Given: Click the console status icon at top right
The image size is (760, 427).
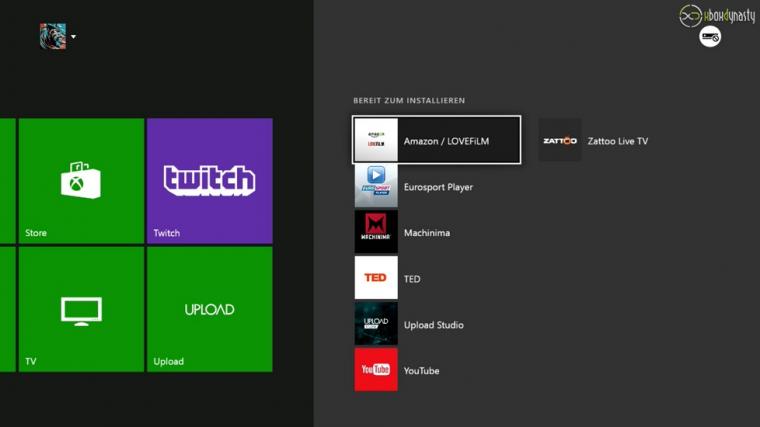Looking at the screenshot, I should [x=710, y=37].
